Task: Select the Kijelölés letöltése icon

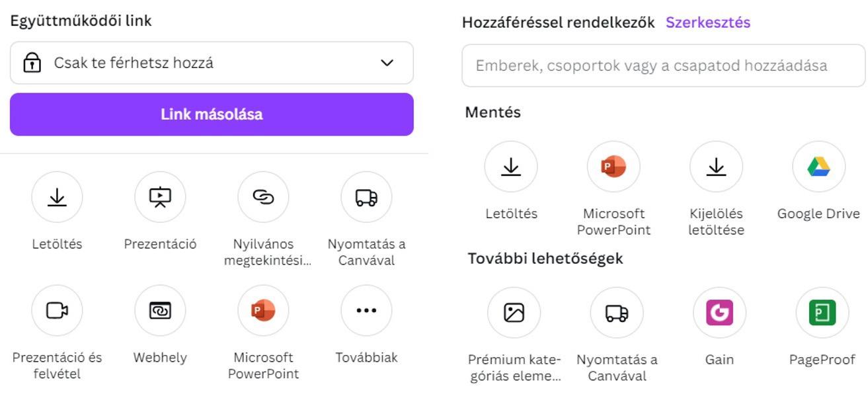Action: click(716, 167)
